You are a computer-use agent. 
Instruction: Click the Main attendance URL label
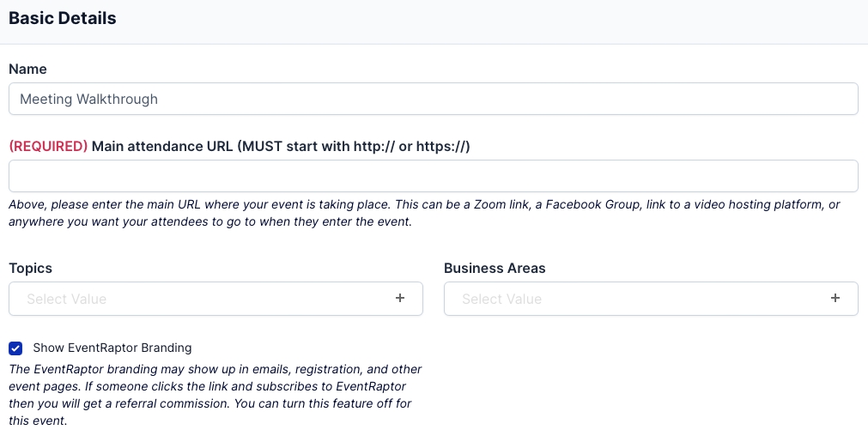(281, 146)
